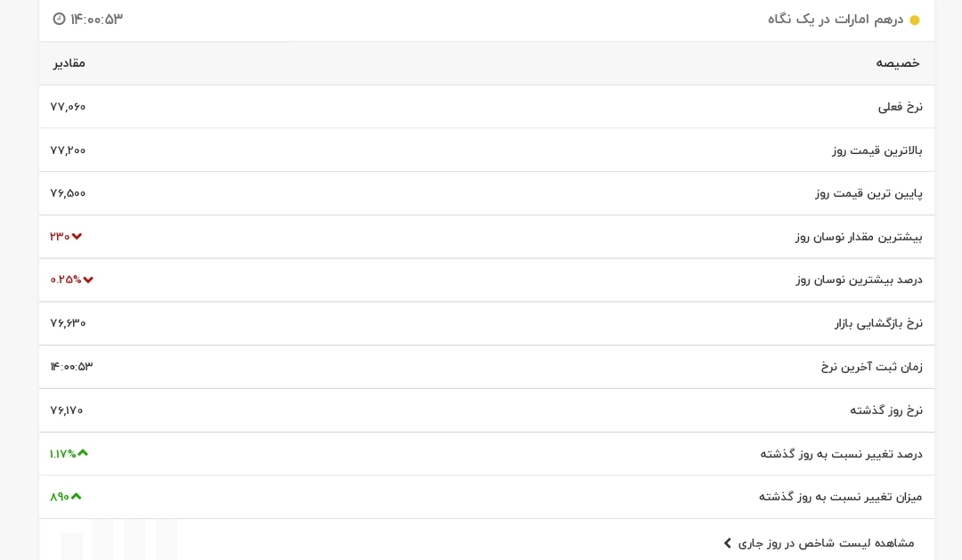Click the درهم امارات در یک نگاه title
This screenshot has height=560, width=962.
pos(836,20)
